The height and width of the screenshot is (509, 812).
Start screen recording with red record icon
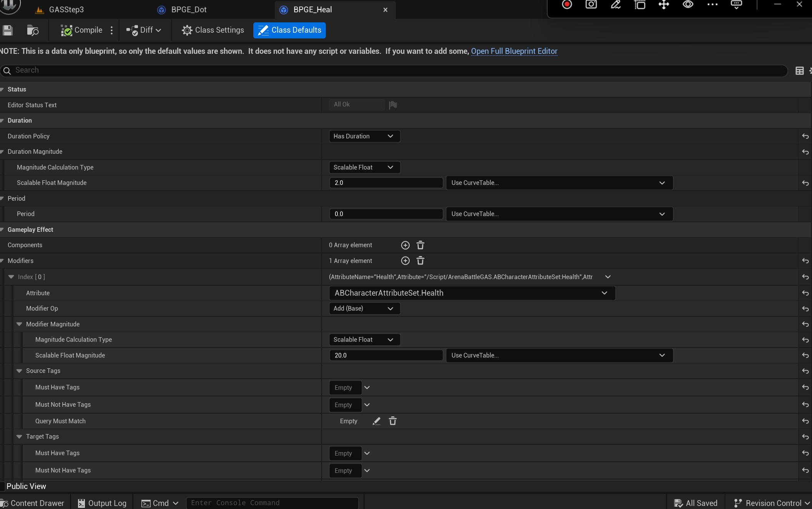tap(567, 5)
